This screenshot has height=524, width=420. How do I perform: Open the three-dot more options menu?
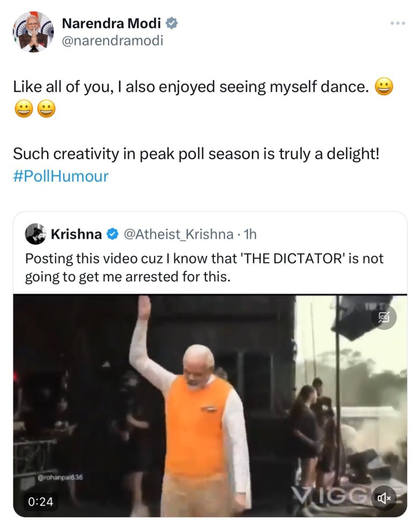[x=398, y=24]
